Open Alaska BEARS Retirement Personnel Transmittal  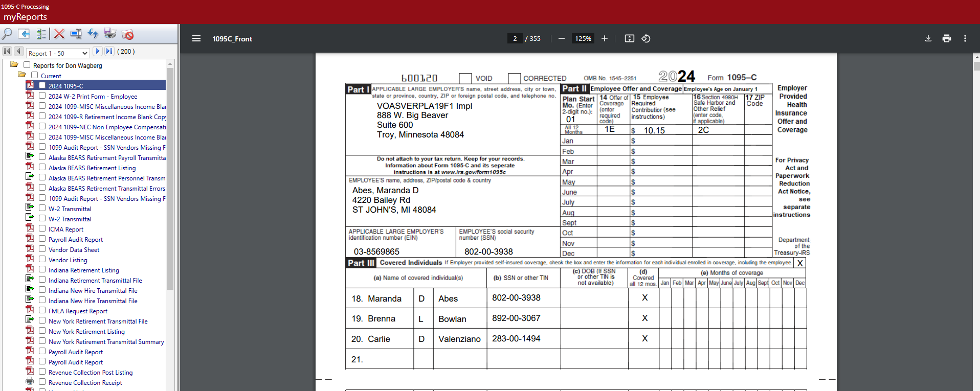107,178
